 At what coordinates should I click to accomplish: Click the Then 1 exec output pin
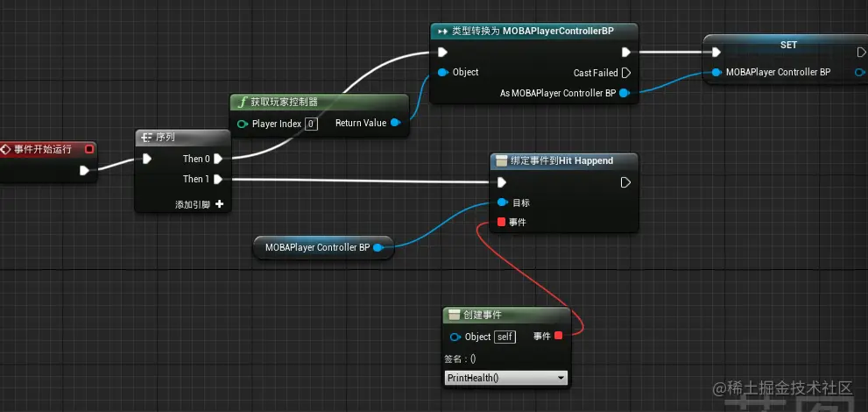click(x=218, y=179)
